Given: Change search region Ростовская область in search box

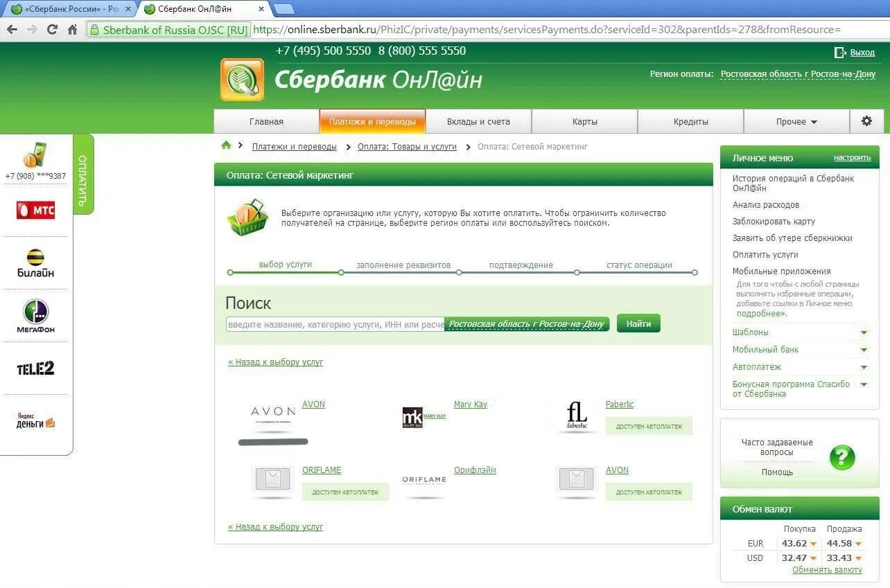Looking at the screenshot, I should [527, 323].
